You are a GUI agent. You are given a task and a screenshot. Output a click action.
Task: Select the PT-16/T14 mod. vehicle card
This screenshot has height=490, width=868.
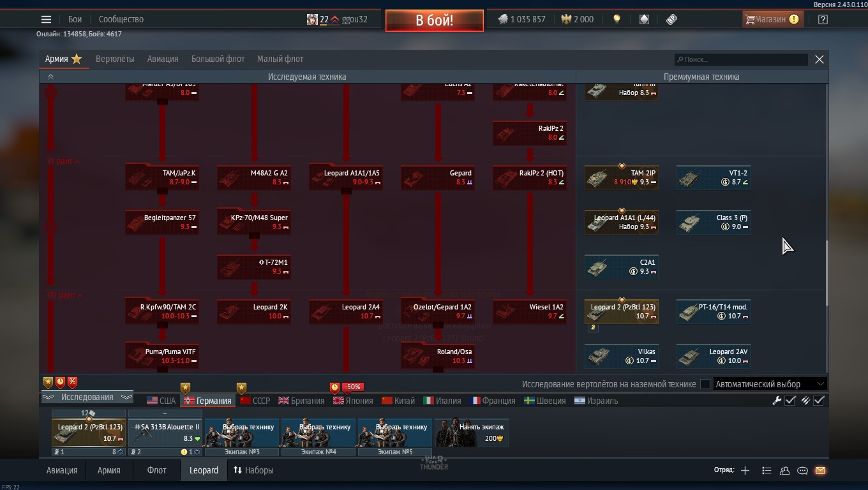click(714, 311)
